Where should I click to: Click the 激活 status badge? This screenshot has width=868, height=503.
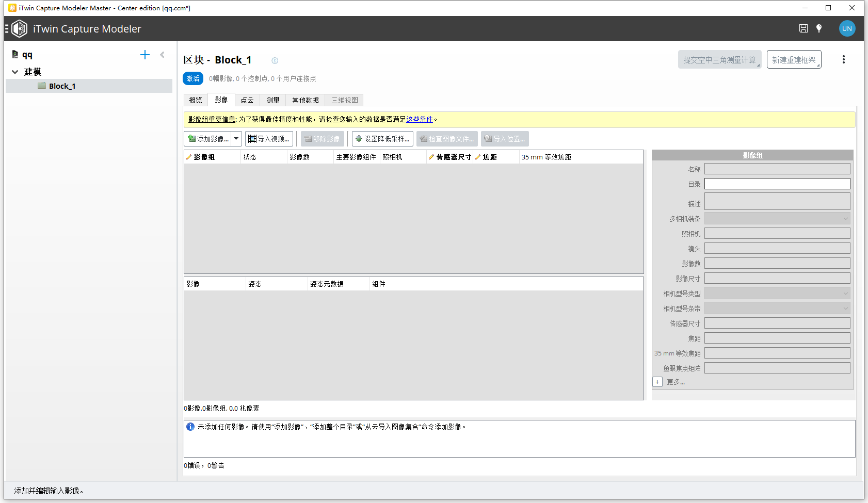click(x=193, y=78)
